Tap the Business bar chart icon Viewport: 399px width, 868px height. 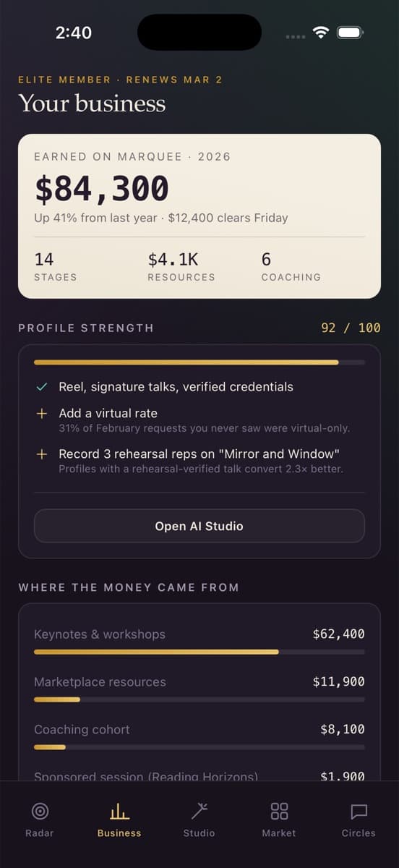click(119, 811)
